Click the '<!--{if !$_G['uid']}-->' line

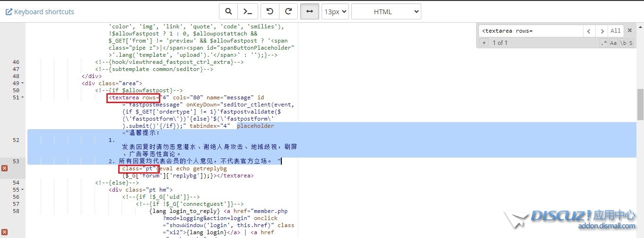click(x=161, y=197)
